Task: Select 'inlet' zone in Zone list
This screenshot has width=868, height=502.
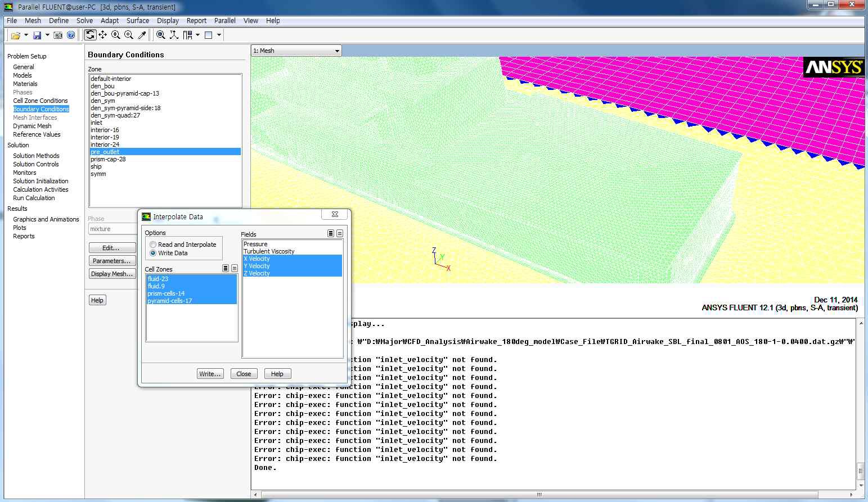Action: [165, 123]
